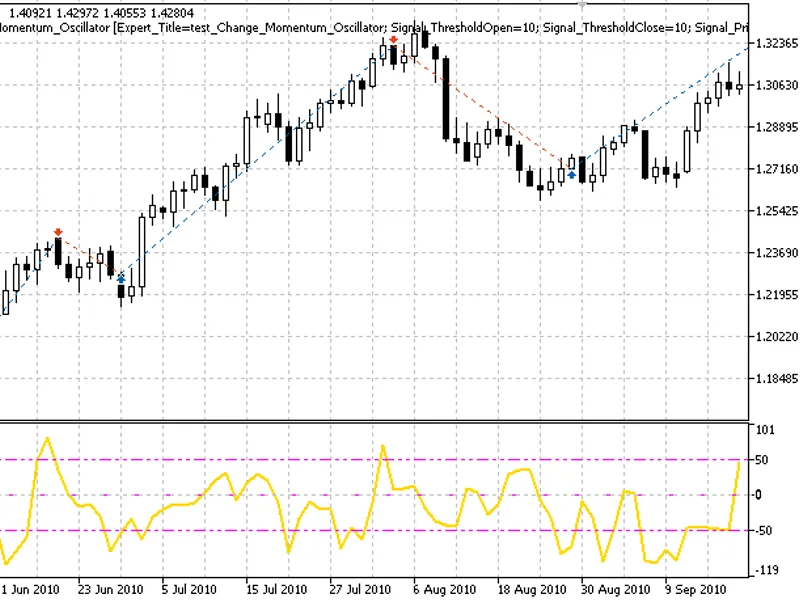
Task: Click the 1.30630 price scale label
Action: click(x=776, y=85)
